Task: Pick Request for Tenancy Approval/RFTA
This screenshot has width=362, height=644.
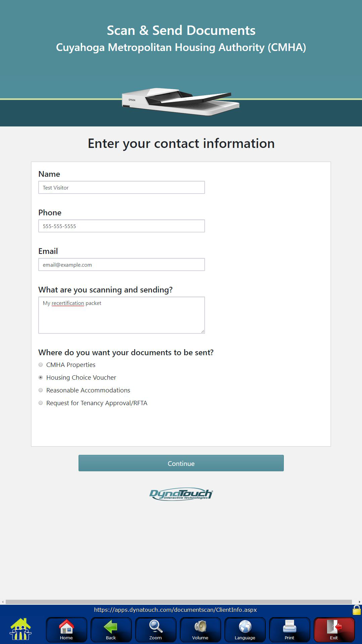Action: pyautogui.click(x=41, y=403)
